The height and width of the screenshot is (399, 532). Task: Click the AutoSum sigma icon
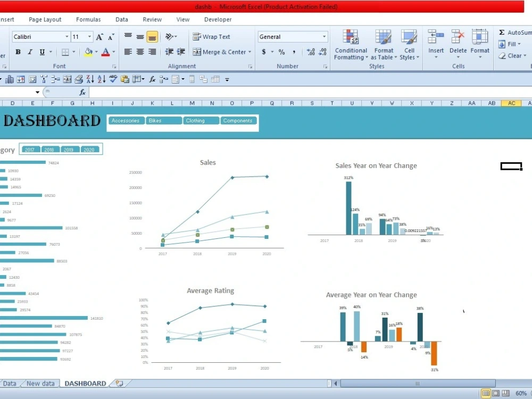click(502, 32)
